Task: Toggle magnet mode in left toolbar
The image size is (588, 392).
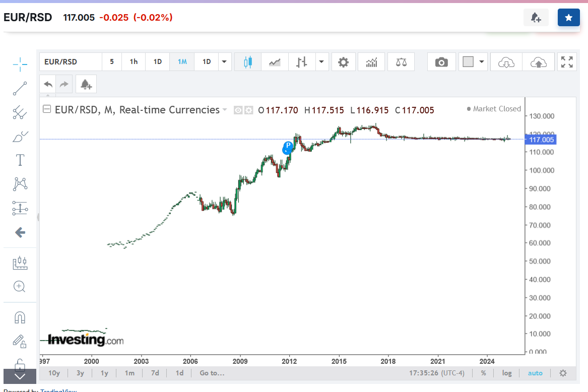Action: click(20, 317)
